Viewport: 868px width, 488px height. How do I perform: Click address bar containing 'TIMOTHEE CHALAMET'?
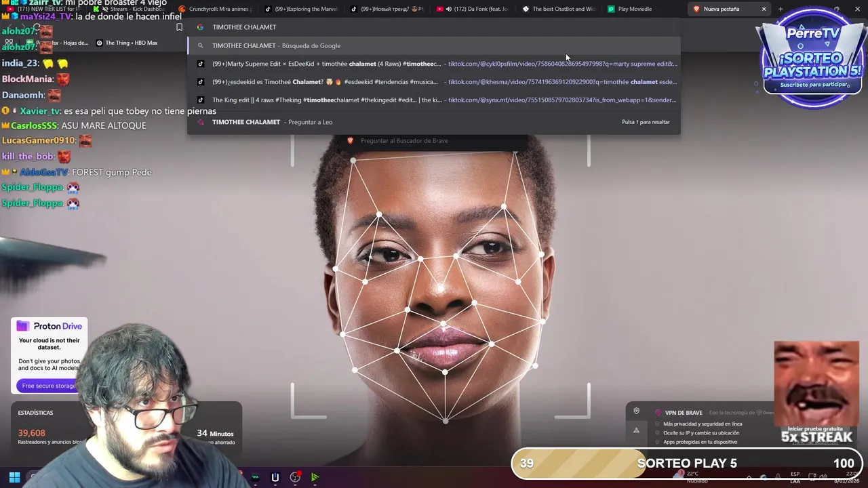click(434, 27)
